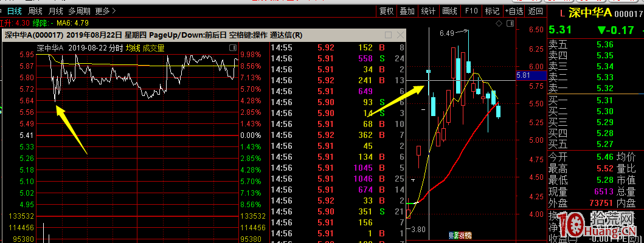The width and height of the screenshot is (644, 243).
Task: Click the 6.49 high price annotation
Action: (x=447, y=33)
